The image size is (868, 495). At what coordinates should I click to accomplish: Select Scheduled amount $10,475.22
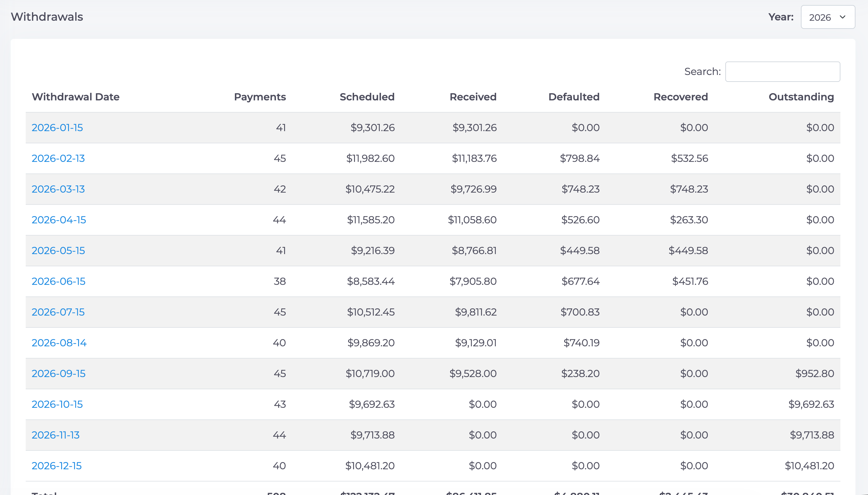coord(370,189)
